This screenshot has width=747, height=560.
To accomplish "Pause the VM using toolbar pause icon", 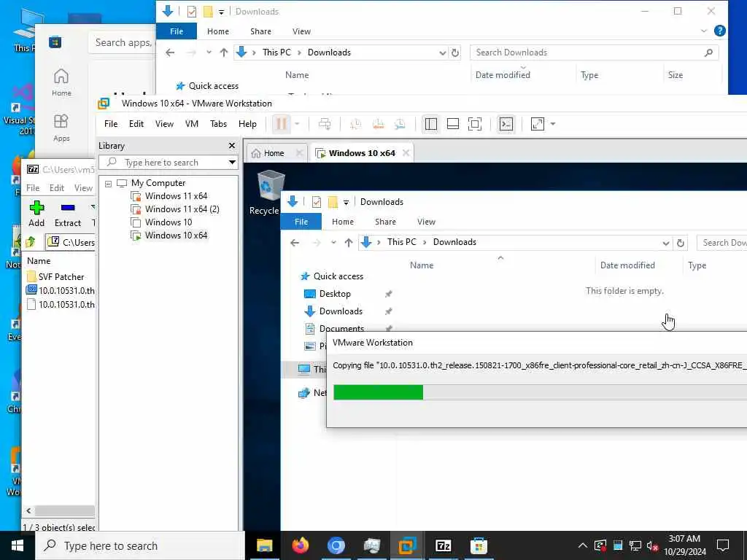I will pyautogui.click(x=281, y=124).
